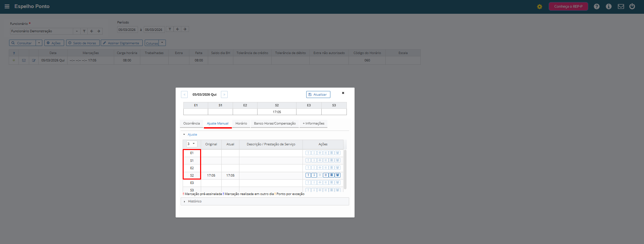The height and width of the screenshot is (244, 644).
Task: Click the trash delete icon in S2 row
Action: 326,175
